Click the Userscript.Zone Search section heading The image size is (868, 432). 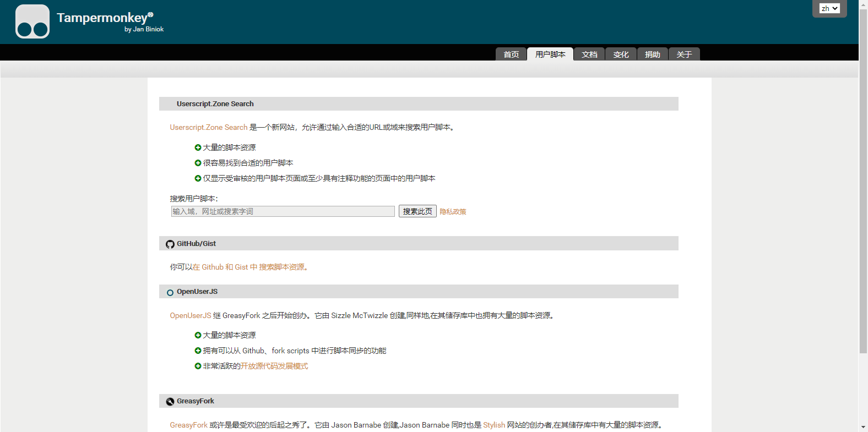(x=215, y=104)
